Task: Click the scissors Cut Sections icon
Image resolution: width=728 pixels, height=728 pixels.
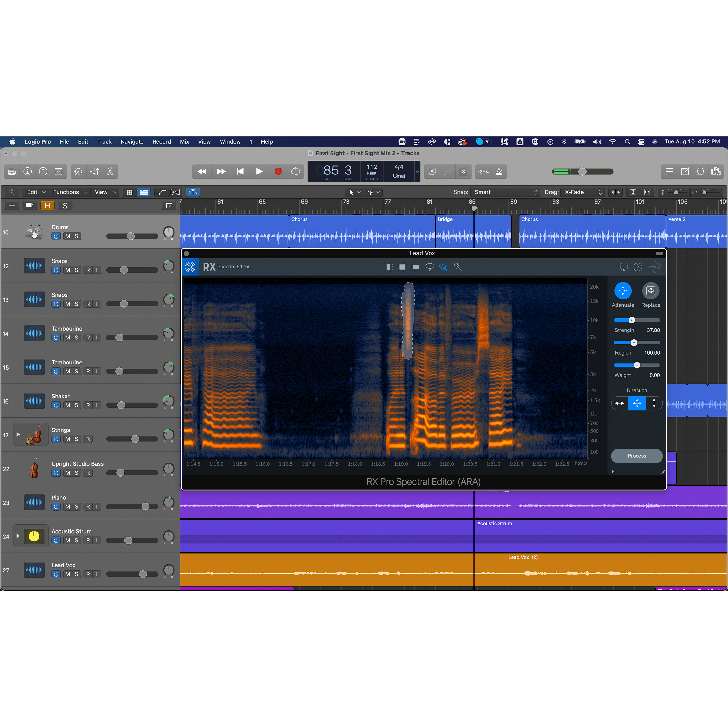Action: pos(110,172)
